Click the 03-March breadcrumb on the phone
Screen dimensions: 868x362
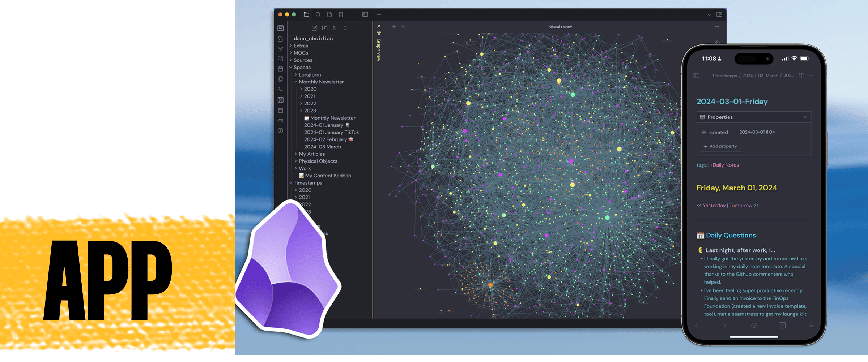pyautogui.click(x=768, y=76)
